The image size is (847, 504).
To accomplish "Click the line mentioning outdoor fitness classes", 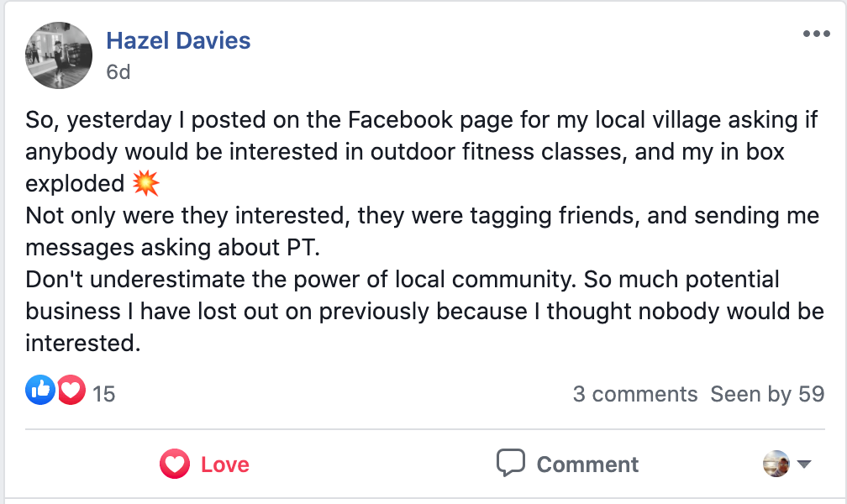I will click(403, 152).
